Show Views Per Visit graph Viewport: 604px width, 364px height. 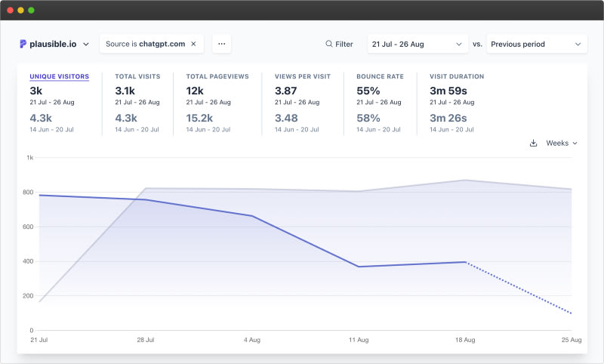click(x=302, y=76)
